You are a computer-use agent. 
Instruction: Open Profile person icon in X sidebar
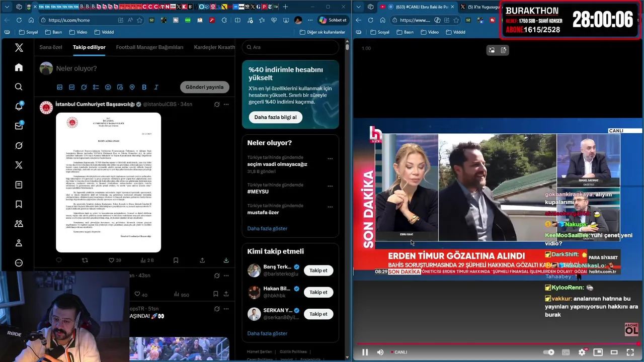[19, 243]
